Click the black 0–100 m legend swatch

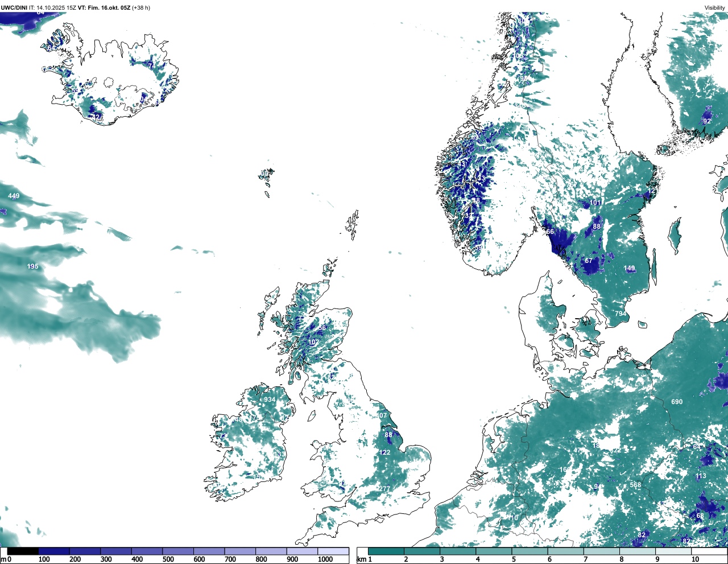tap(23, 551)
